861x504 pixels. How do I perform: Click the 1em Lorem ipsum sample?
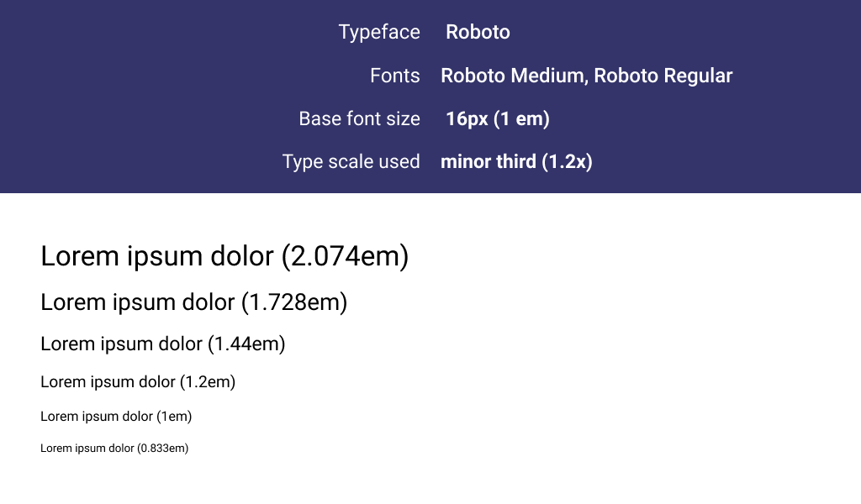pyautogui.click(x=116, y=417)
